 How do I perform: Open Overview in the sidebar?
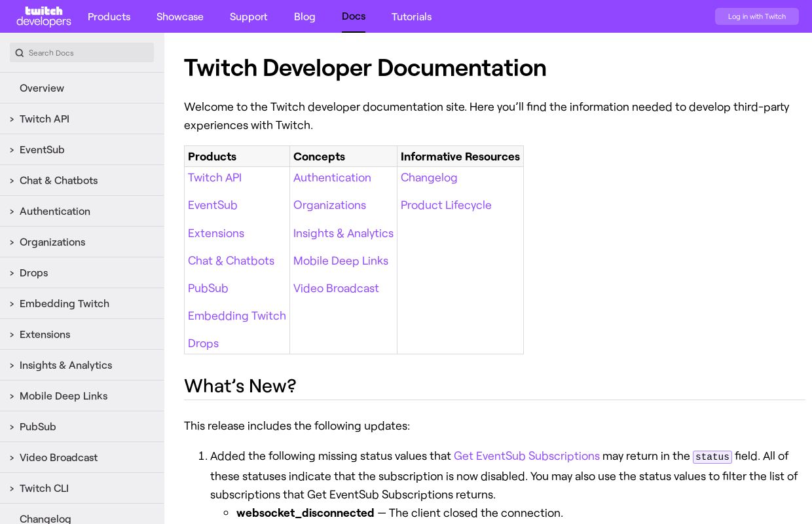click(42, 88)
